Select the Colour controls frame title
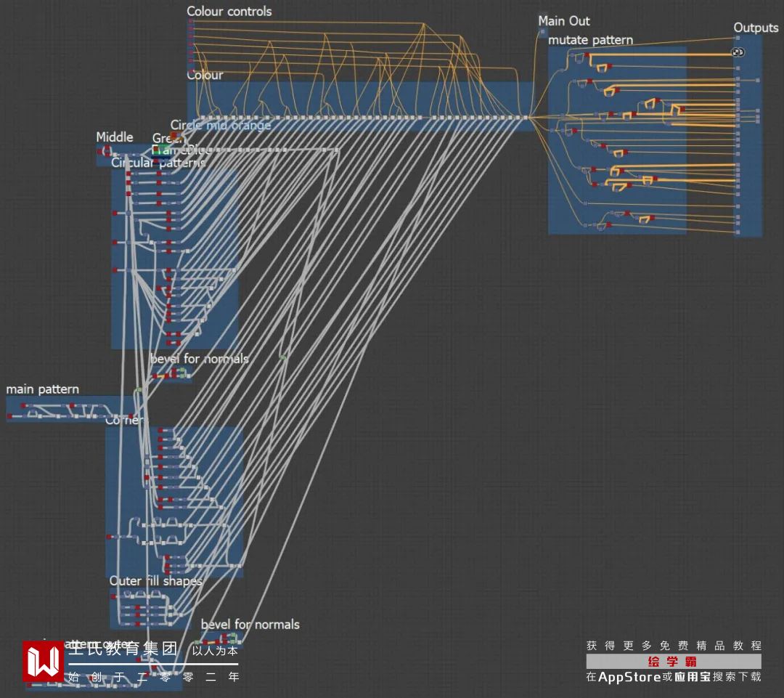The width and height of the screenshot is (784, 698). (229, 12)
